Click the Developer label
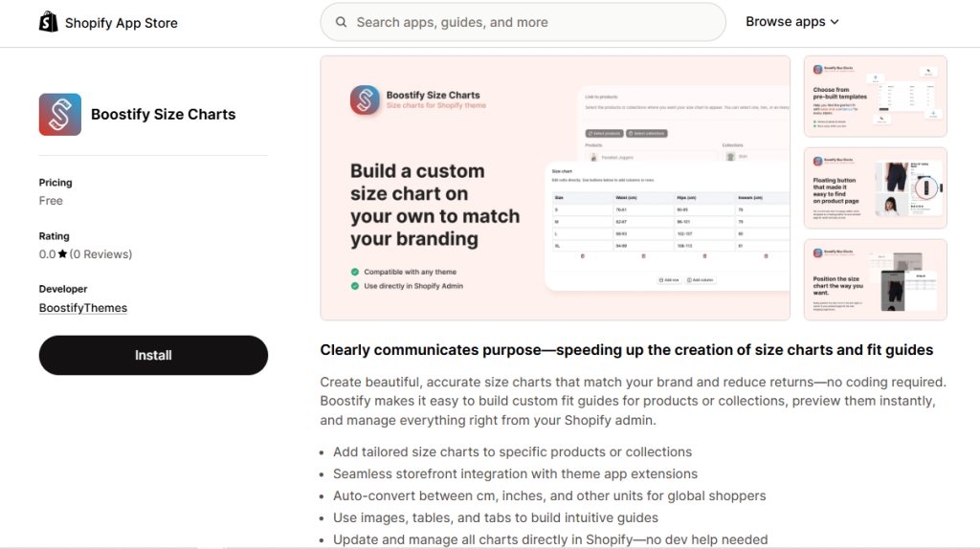This screenshot has height=549, width=980. point(63,289)
